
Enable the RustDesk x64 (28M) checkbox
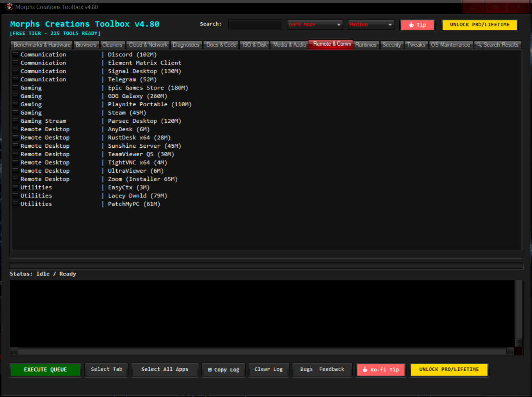coord(16,138)
